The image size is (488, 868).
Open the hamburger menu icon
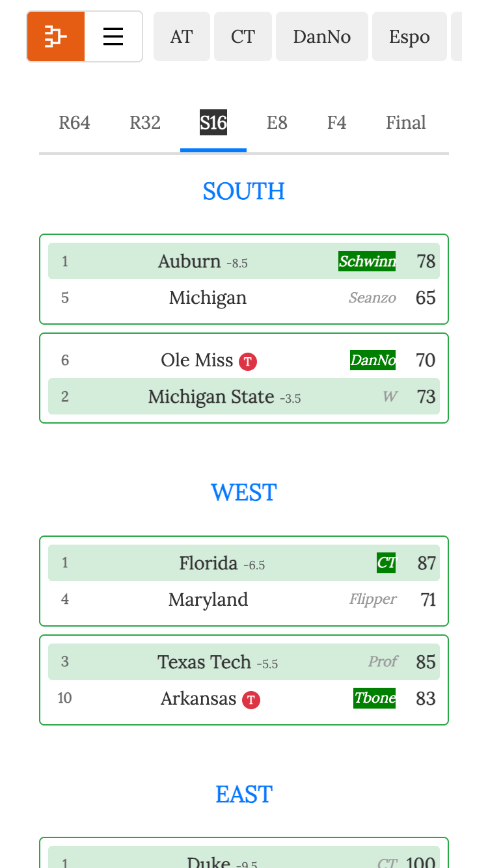tap(113, 36)
